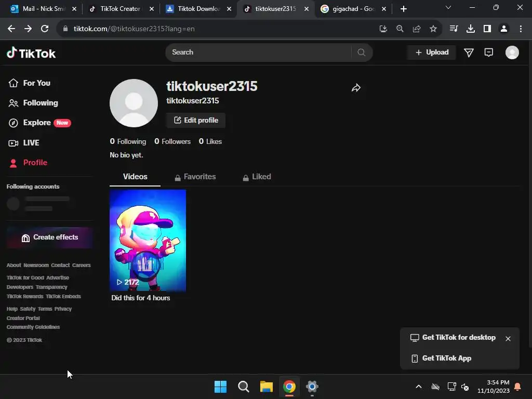Switch to gigachad Google tab
Viewport: 532px width, 399px height.
pyautogui.click(x=353, y=9)
